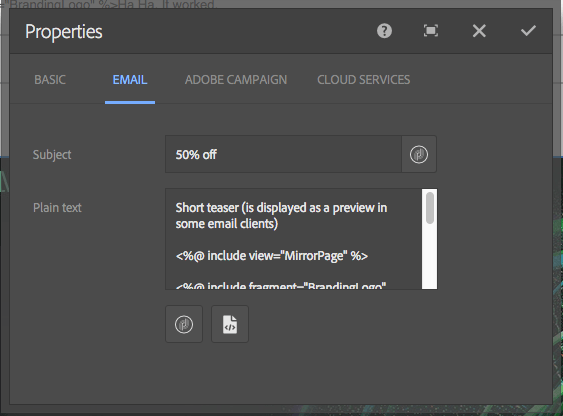Image resolution: width=563 pixels, height=416 pixels.
Task: Click the Properties dialog title
Action: pos(64,32)
